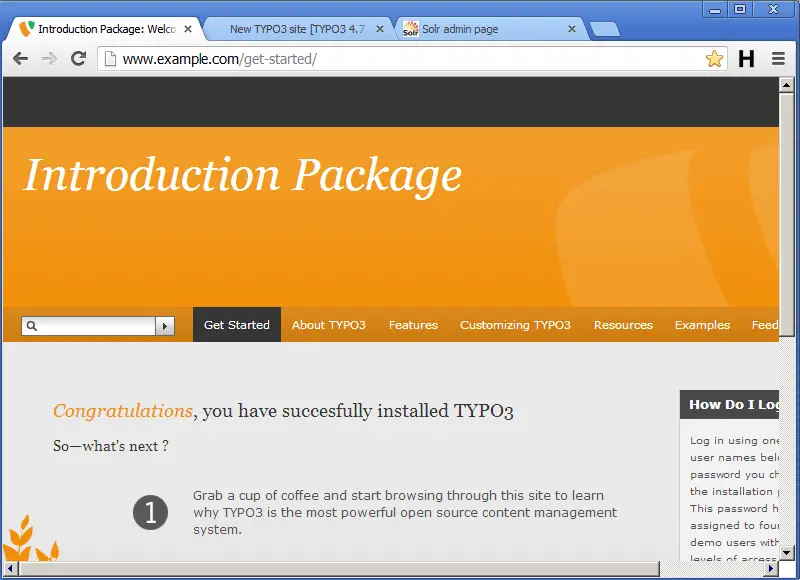Close the Introduction Package tab
Image resolution: width=800 pixels, height=580 pixels.
click(188, 29)
